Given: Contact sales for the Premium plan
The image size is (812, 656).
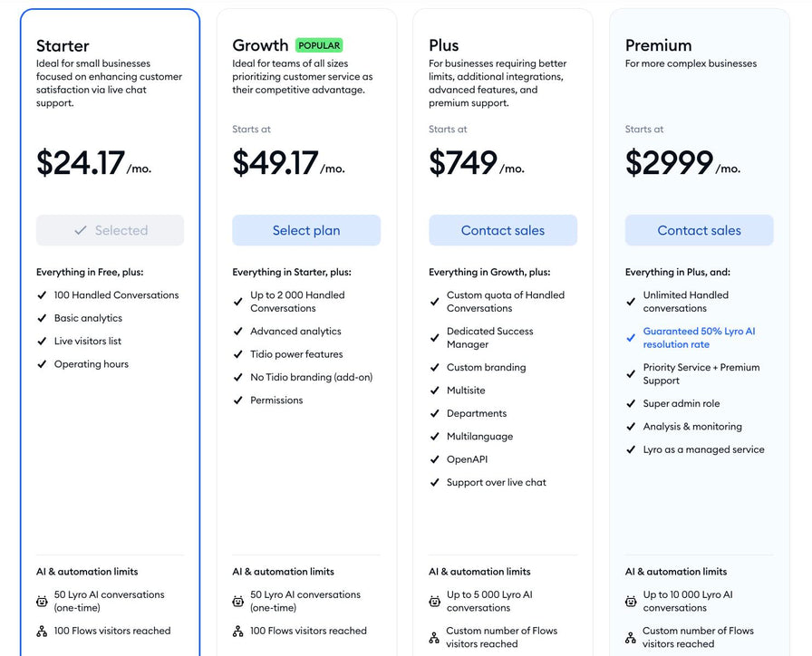Looking at the screenshot, I should coord(699,230).
